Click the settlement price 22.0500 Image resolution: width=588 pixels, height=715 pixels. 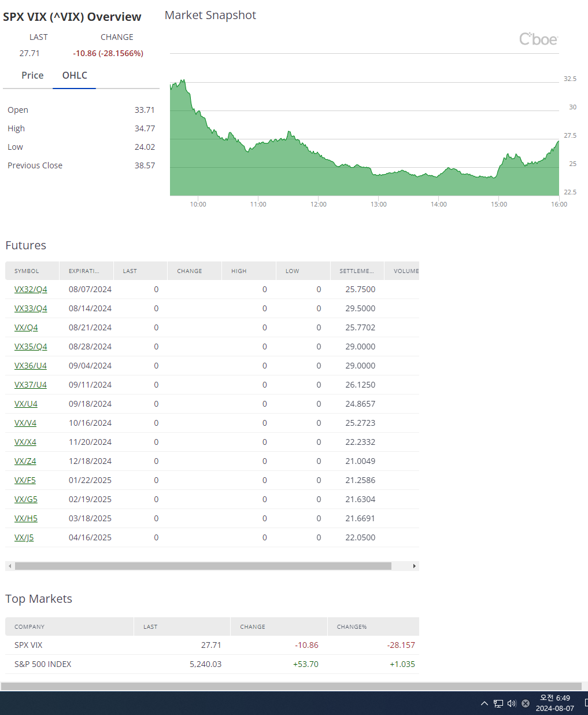pyautogui.click(x=360, y=537)
